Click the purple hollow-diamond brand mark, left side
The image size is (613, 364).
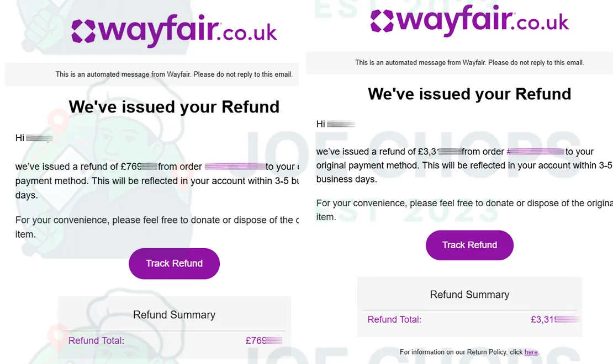click(83, 29)
